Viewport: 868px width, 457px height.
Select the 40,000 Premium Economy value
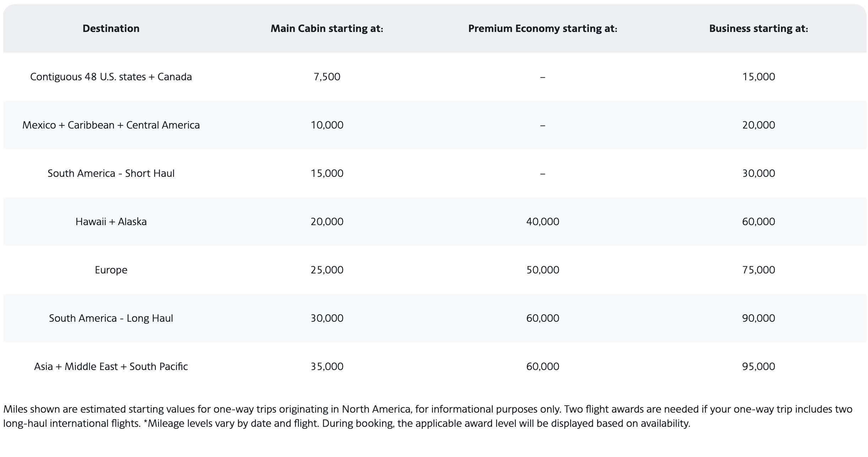542,222
